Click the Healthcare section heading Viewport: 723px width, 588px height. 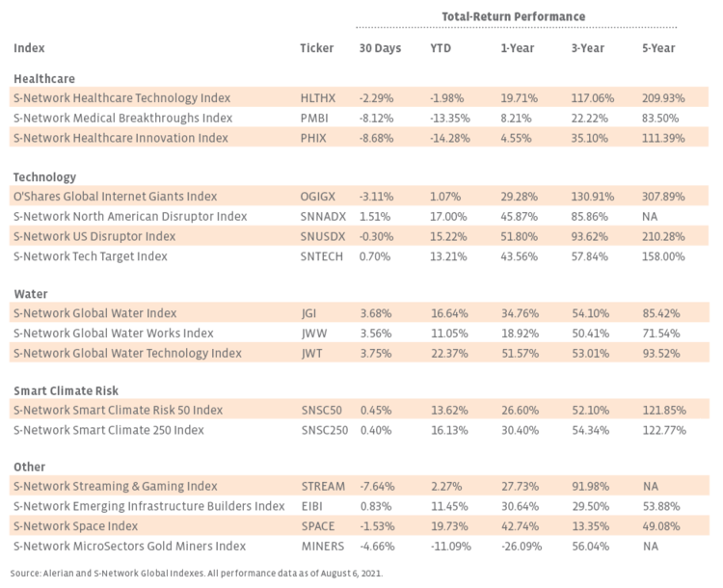tap(44, 78)
